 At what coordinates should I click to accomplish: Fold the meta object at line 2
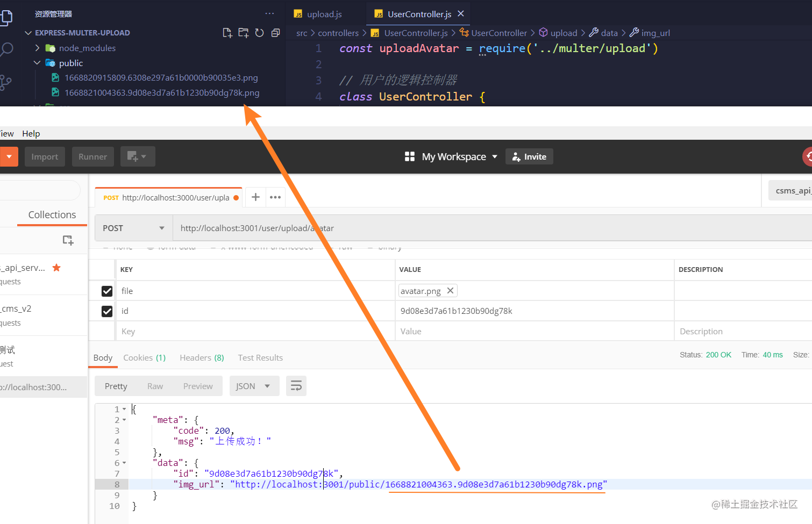tap(124, 420)
